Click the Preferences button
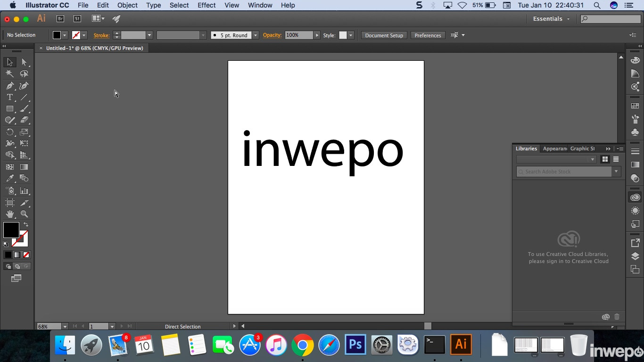Viewport: 644px width, 362px height. tap(428, 35)
